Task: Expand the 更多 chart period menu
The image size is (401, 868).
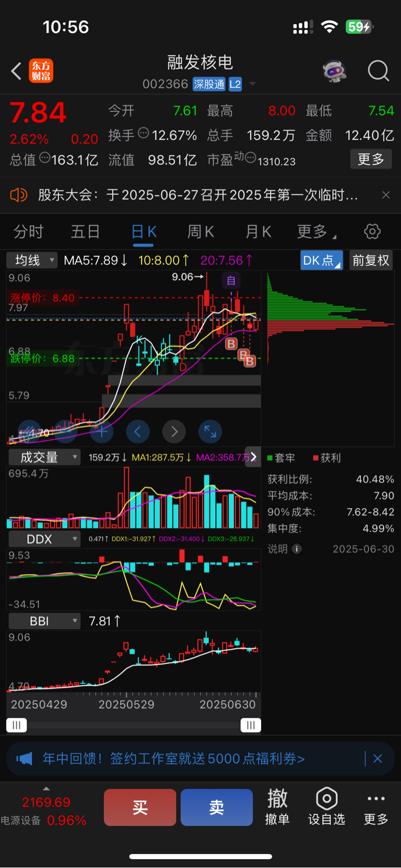Action: pos(316,232)
